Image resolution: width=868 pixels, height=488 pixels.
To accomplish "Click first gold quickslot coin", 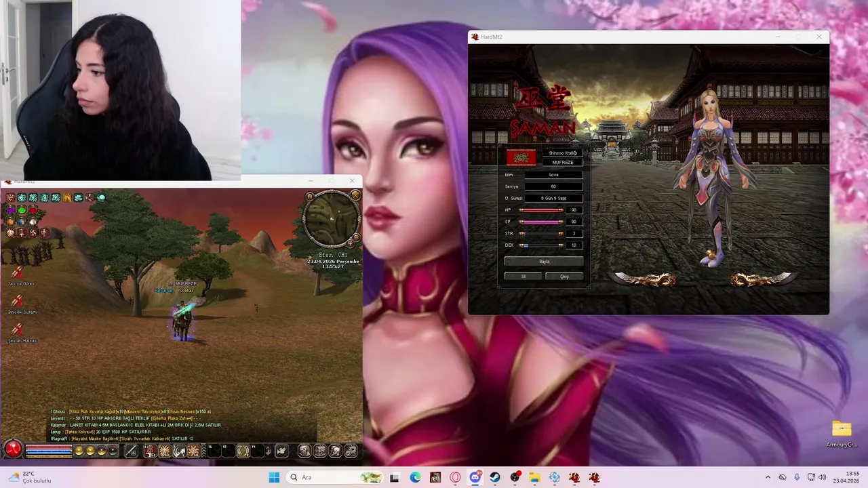I will [79, 451].
